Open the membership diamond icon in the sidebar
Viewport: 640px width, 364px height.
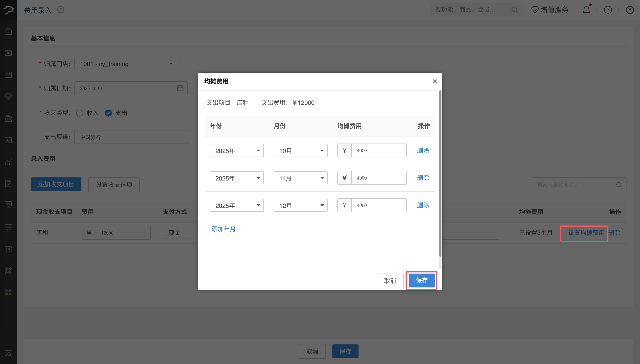[x=8, y=97]
